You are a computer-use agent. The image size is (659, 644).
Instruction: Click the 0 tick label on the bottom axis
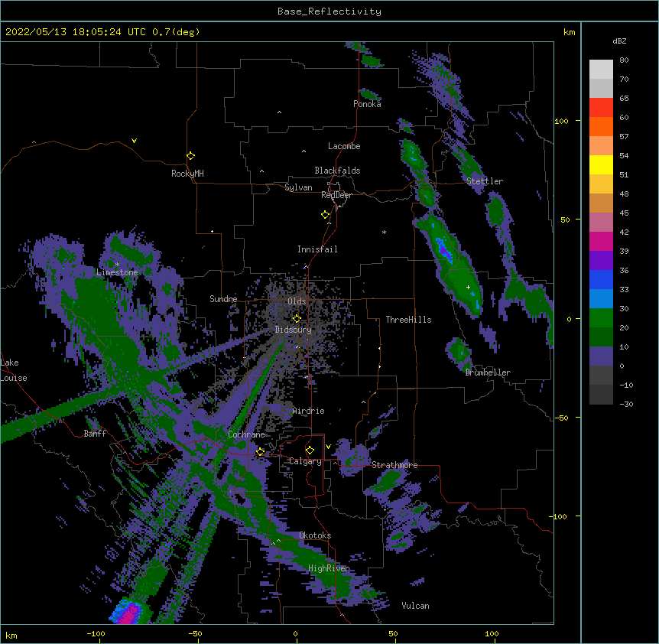(295, 634)
